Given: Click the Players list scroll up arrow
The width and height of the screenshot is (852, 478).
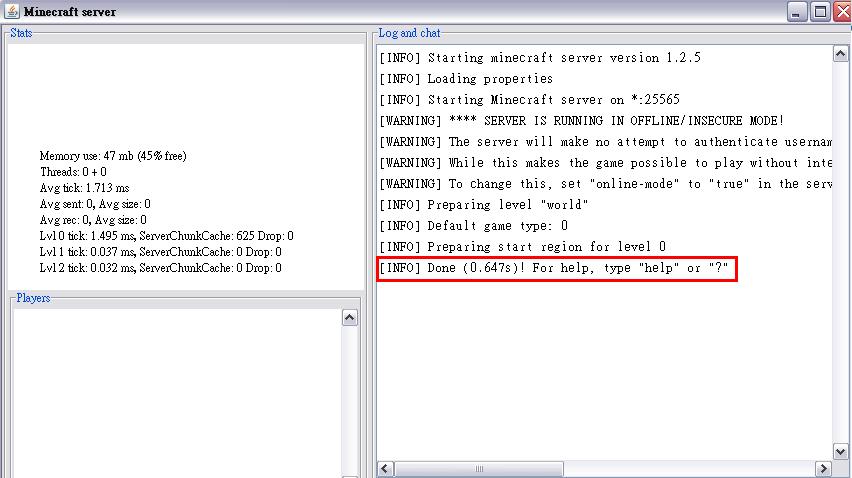Looking at the screenshot, I should (x=350, y=318).
